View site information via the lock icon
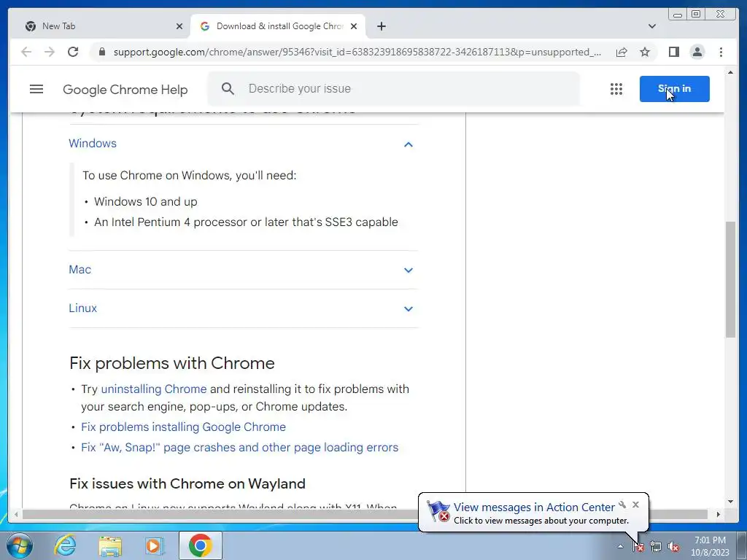Viewport: 747px width, 560px height. click(101, 52)
